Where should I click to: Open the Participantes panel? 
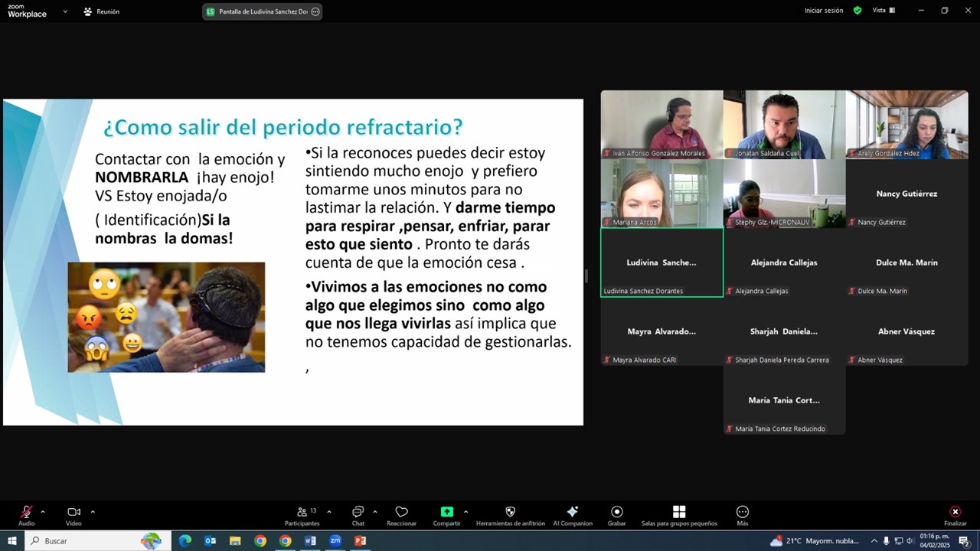tap(302, 512)
